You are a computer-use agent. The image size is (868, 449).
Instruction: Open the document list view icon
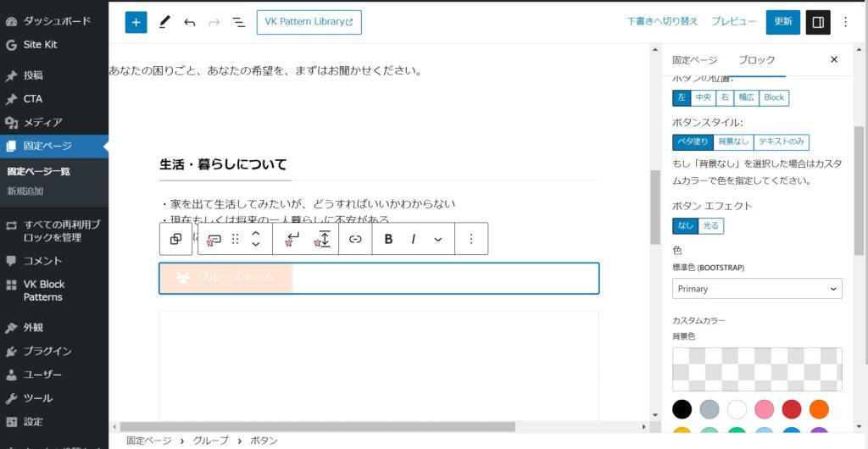pos(238,22)
